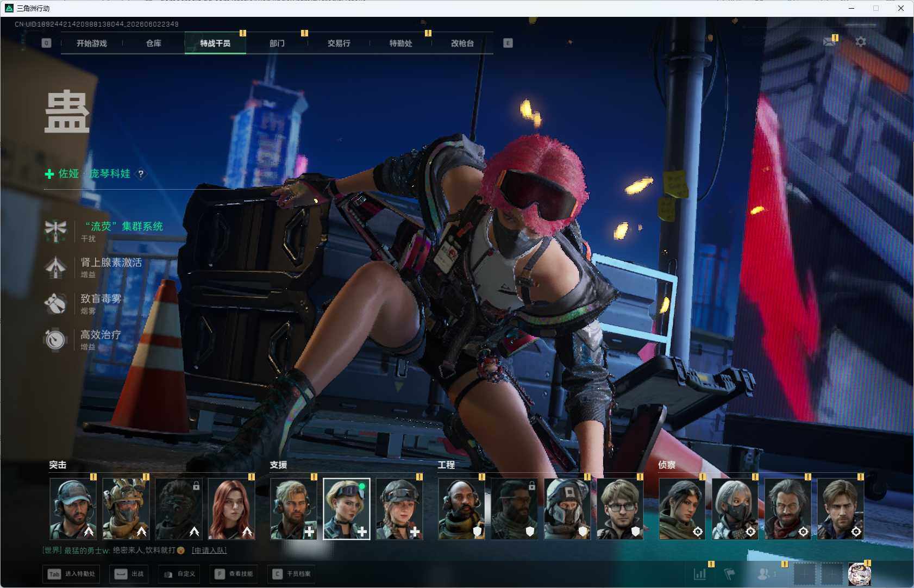Select the locked 工程 operator portrait
914x588 pixels.
click(x=515, y=509)
